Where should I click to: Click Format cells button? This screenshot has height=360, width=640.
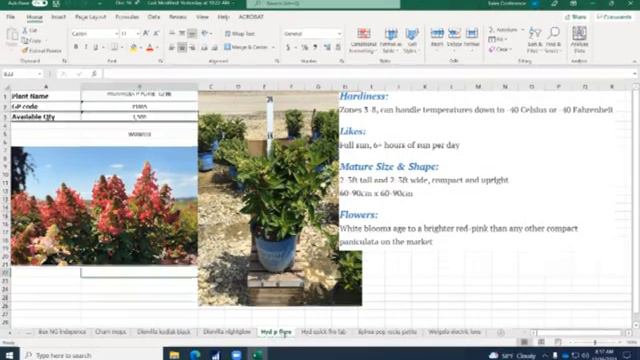coord(471,38)
